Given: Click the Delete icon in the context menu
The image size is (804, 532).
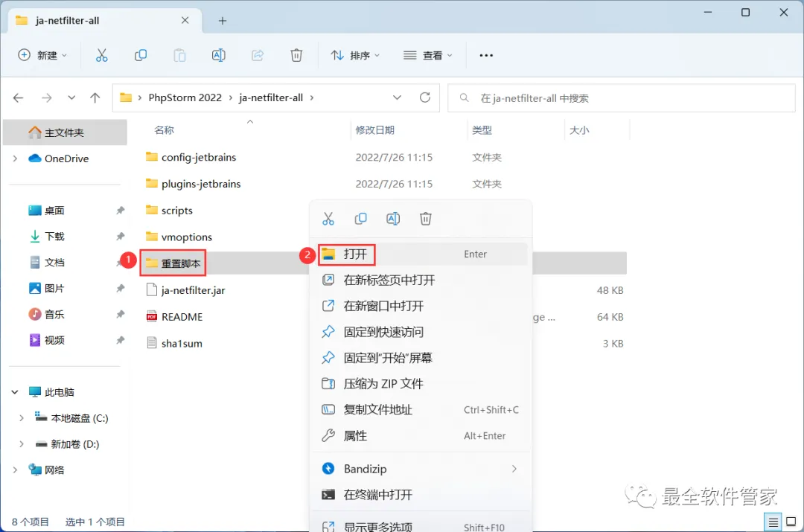Looking at the screenshot, I should (x=426, y=219).
